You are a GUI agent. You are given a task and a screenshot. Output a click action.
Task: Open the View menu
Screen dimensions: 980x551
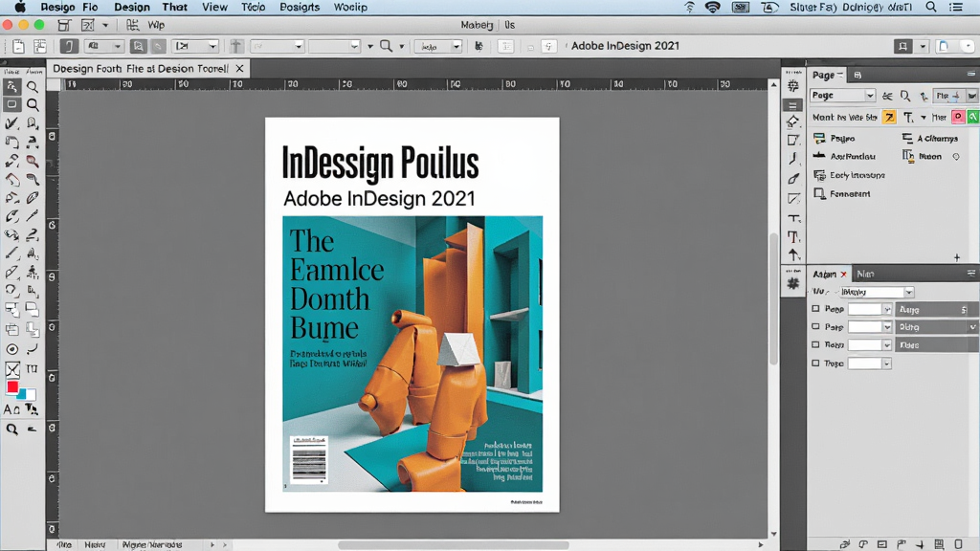(214, 7)
